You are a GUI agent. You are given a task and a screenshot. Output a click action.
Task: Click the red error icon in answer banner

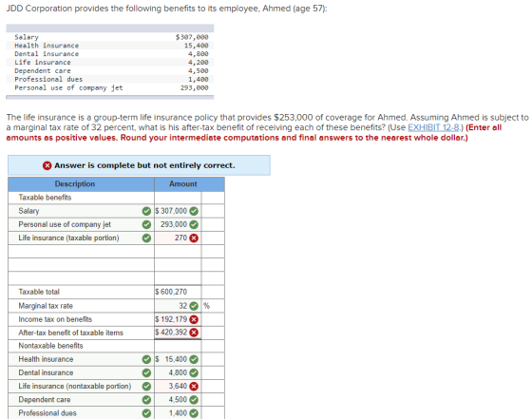point(47,165)
